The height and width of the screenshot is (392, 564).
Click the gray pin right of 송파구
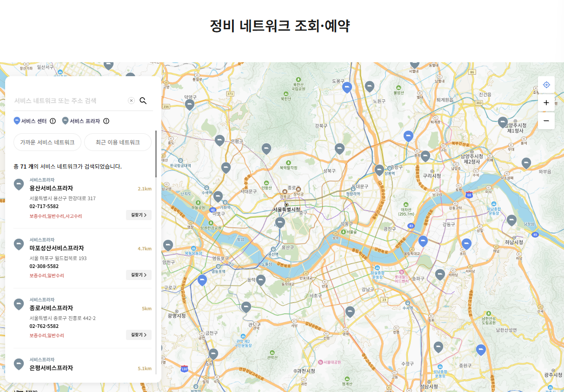(x=440, y=275)
